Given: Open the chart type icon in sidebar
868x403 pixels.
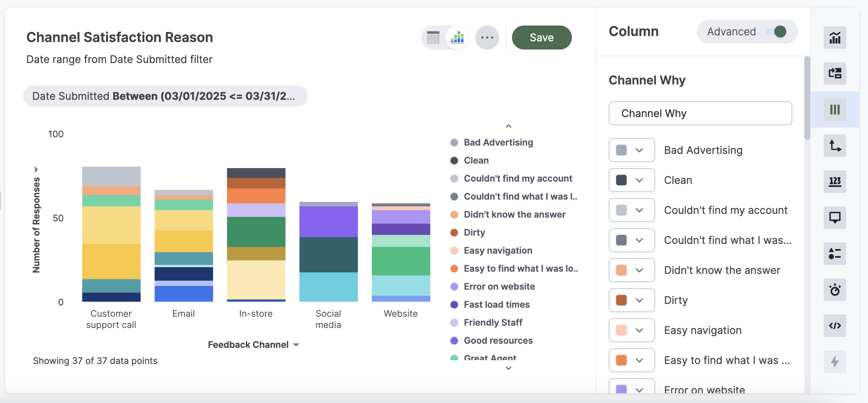Looking at the screenshot, I should 835,38.
